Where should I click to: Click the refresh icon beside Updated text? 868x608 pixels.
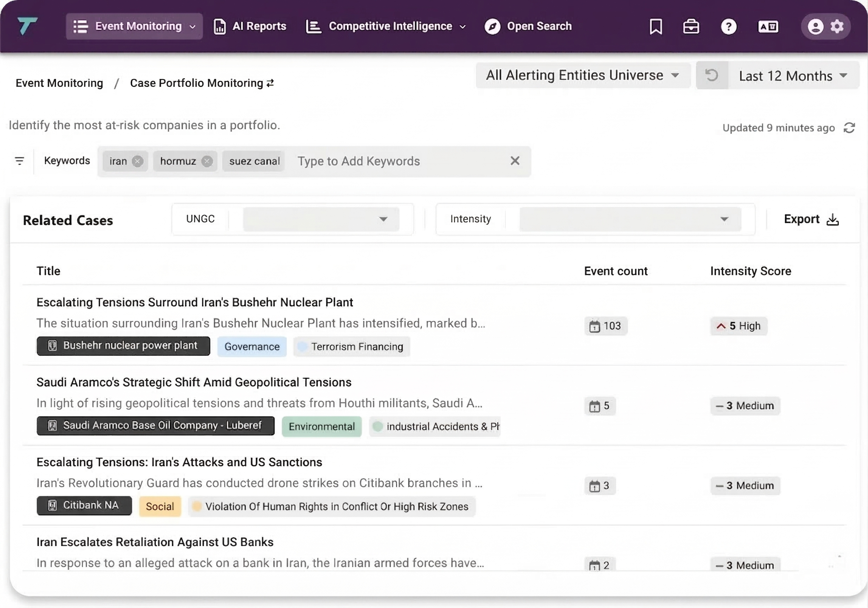849,128
